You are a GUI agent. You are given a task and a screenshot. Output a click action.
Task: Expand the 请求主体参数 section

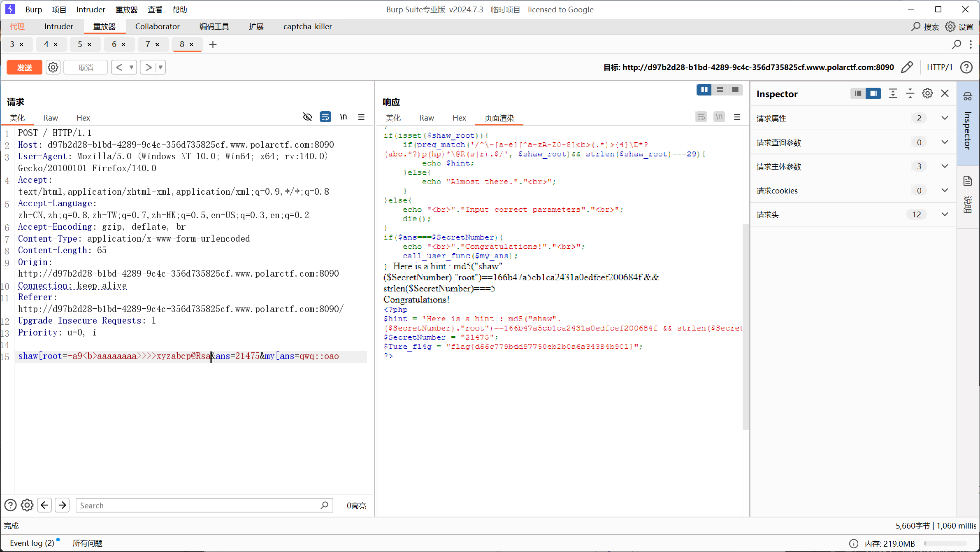pos(945,166)
